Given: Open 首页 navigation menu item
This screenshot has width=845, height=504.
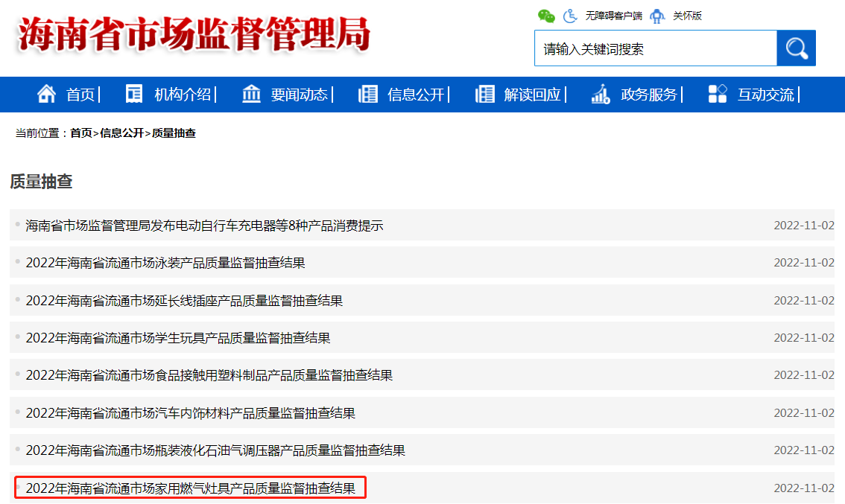Looking at the screenshot, I should [x=80, y=95].
